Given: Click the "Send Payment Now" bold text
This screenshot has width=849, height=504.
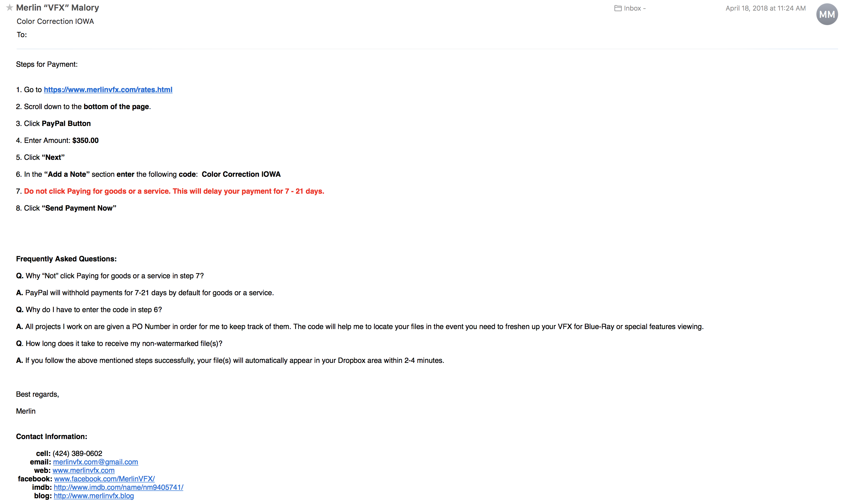Looking at the screenshot, I should (x=79, y=208).
